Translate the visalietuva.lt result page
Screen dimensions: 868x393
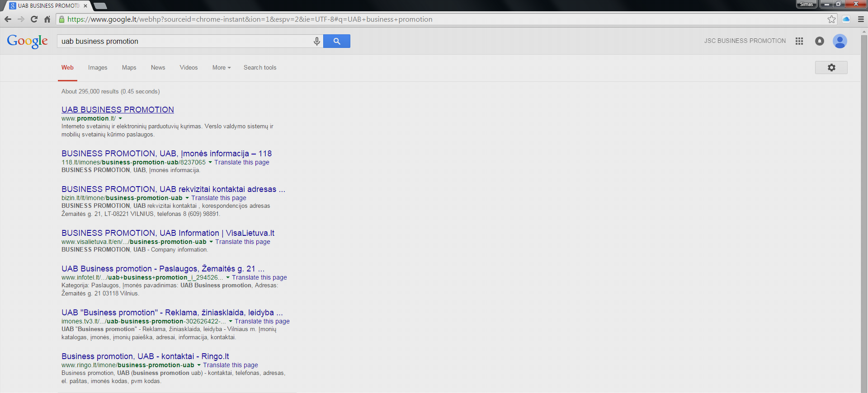click(243, 242)
